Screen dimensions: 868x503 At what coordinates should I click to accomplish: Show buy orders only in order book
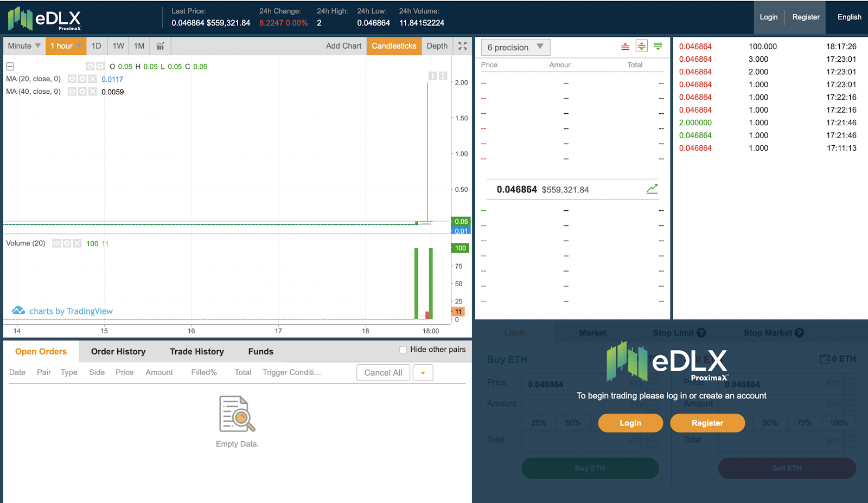tap(658, 47)
